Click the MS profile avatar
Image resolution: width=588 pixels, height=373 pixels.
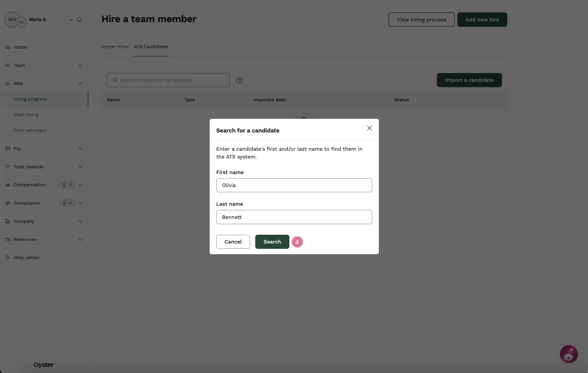click(12, 19)
